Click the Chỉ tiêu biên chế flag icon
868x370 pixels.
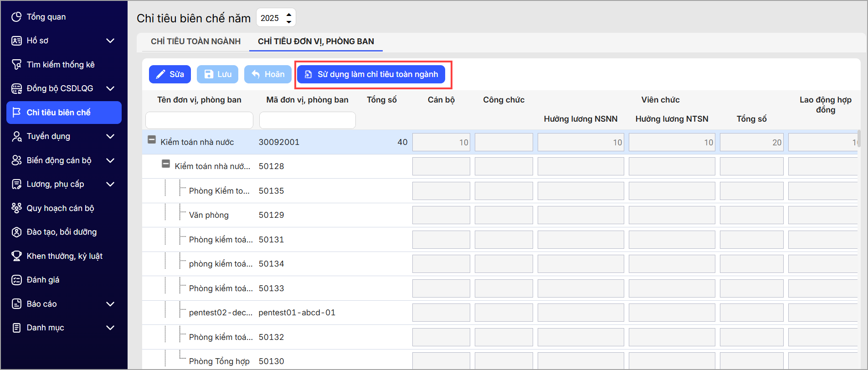(16, 113)
